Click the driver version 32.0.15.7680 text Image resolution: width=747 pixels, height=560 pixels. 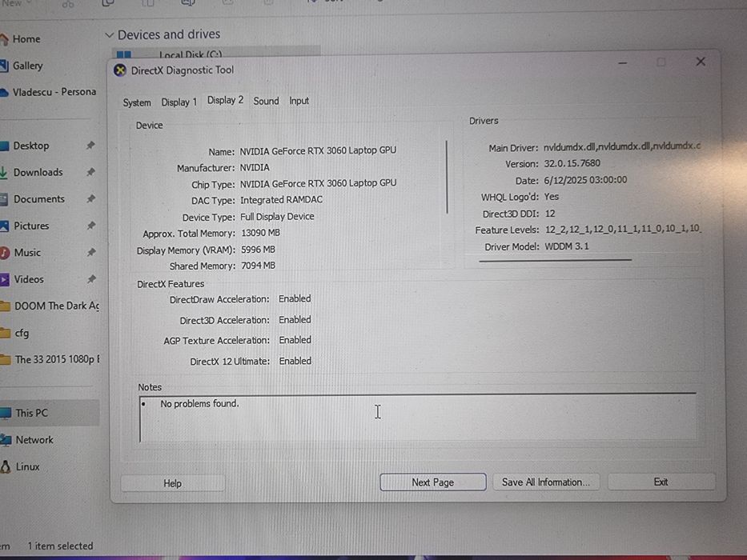572,163
